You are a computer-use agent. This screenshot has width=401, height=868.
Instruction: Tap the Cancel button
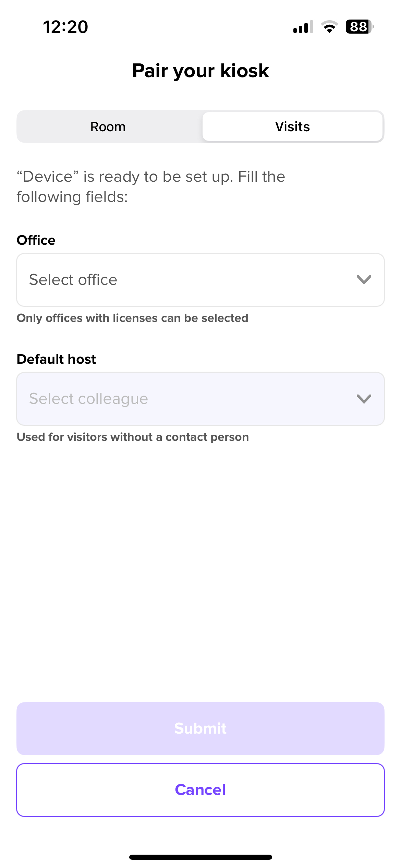200,790
